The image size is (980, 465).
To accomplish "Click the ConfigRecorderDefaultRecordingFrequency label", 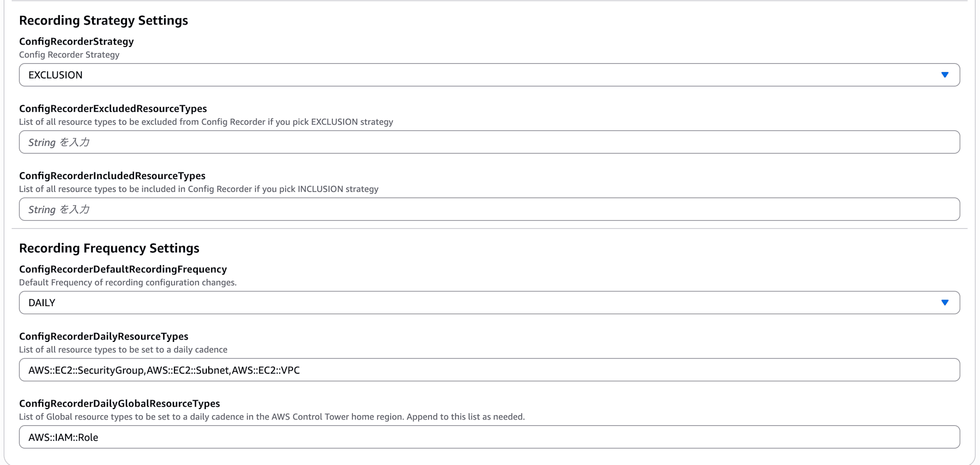I will pos(123,269).
